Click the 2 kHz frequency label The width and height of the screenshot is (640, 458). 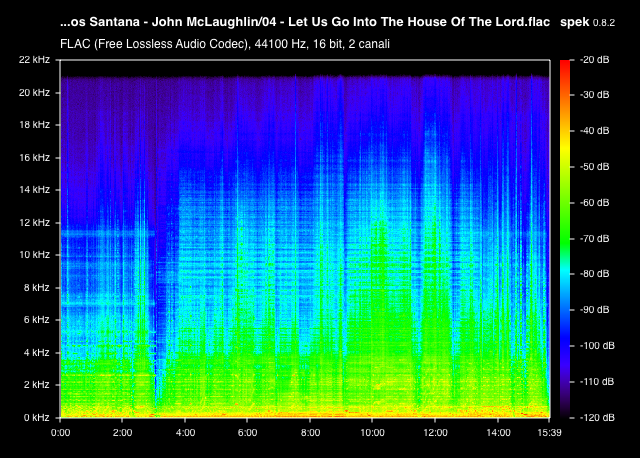(37, 385)
